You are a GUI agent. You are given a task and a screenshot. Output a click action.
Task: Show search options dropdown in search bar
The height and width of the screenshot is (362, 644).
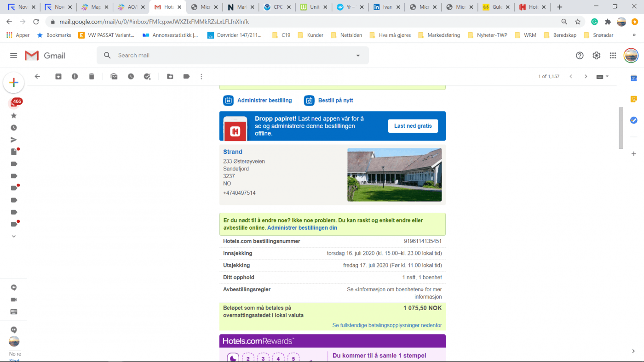[358, 56]
